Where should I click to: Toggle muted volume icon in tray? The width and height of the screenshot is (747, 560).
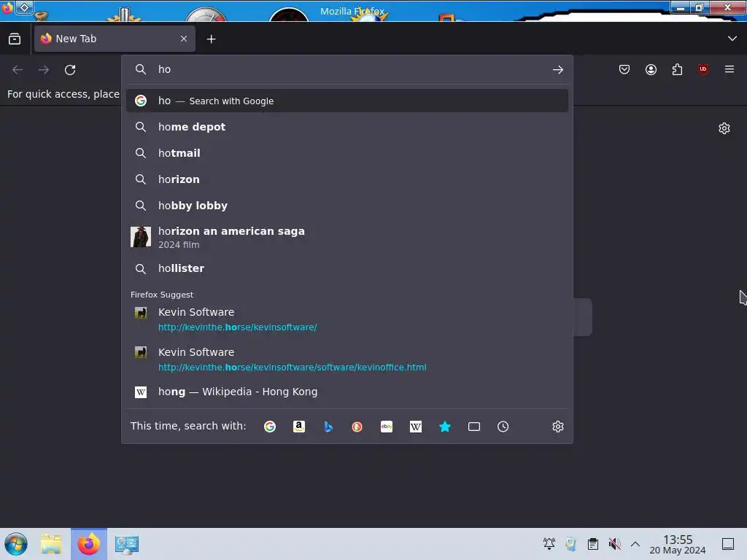(x=614, y=543)
